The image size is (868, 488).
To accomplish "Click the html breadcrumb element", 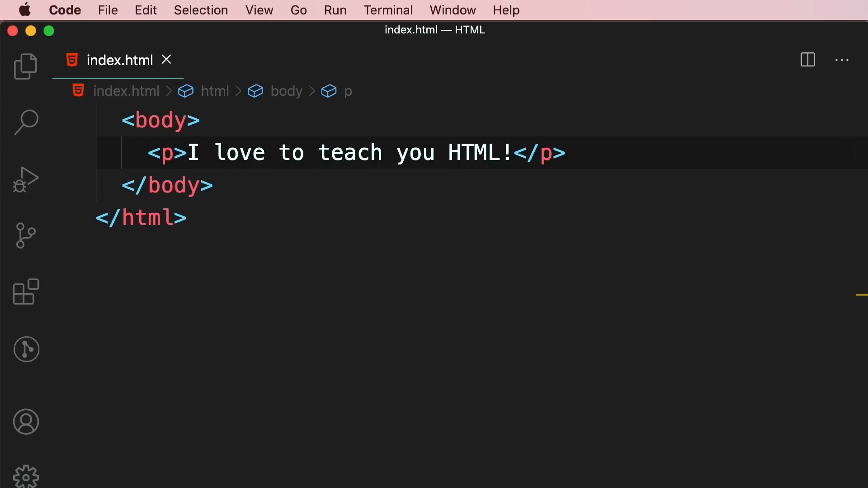I will 215,91.
